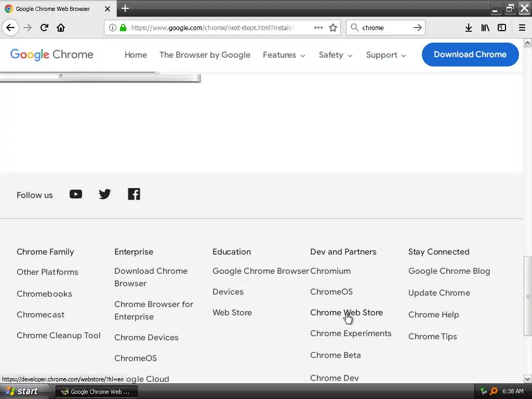Click the Chrome Family heading
Screen dimensions: 532x399
[45, 252]
